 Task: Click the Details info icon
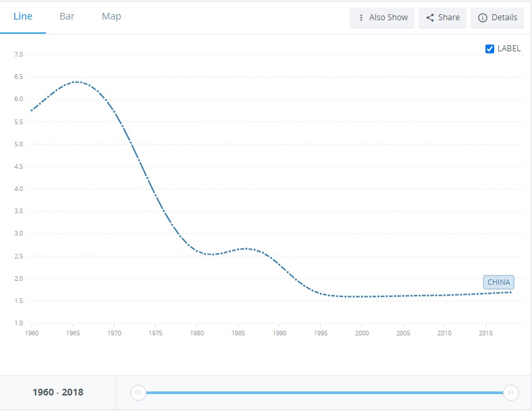482,18
